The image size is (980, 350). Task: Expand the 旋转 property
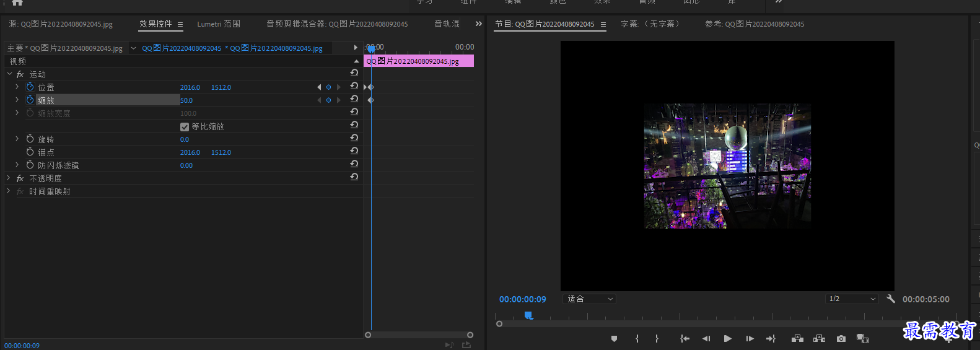(x=17, y=139)
